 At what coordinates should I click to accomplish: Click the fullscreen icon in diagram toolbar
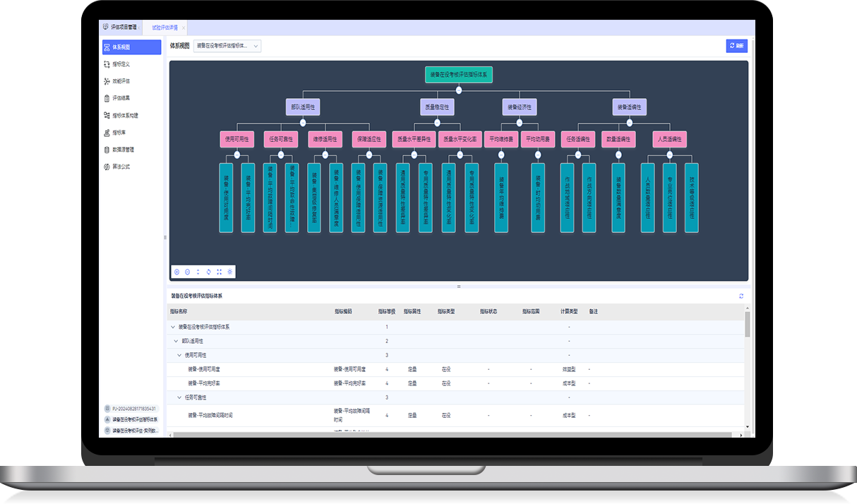220,272
